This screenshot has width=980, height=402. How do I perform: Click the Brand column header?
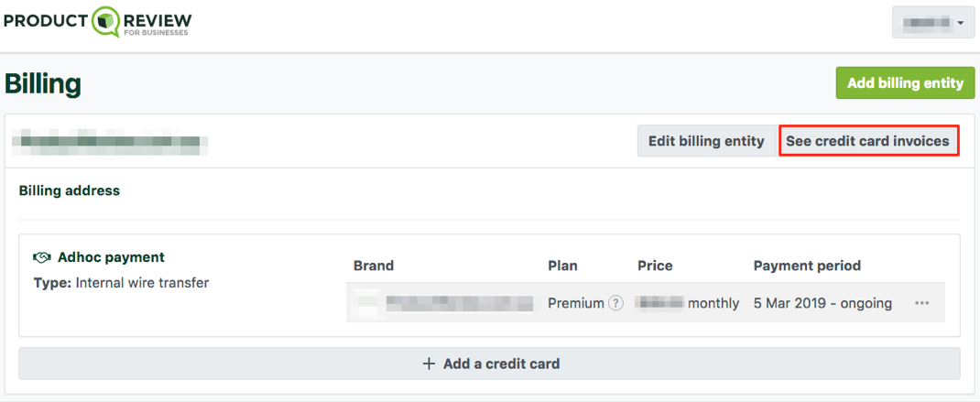click(x=374, y=266)
